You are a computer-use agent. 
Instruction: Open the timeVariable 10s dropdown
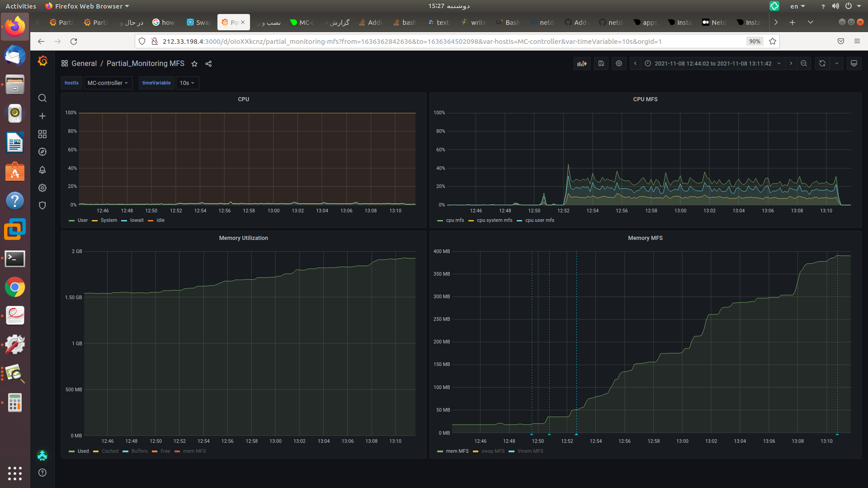pos(187,83)
